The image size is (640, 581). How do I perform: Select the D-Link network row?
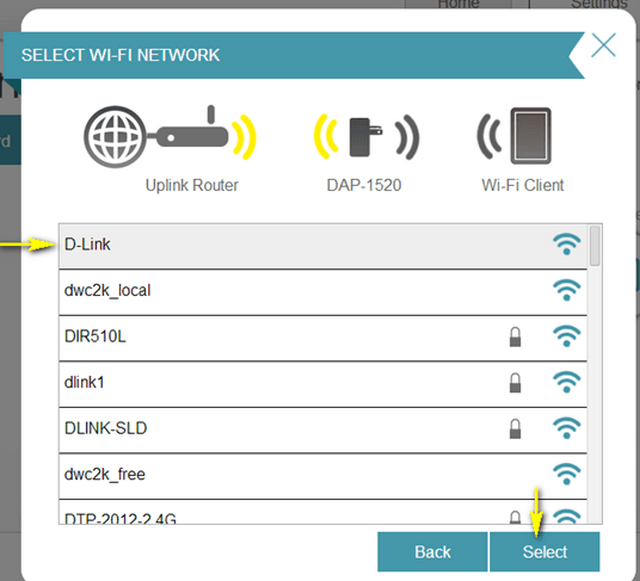click(323, 245)
